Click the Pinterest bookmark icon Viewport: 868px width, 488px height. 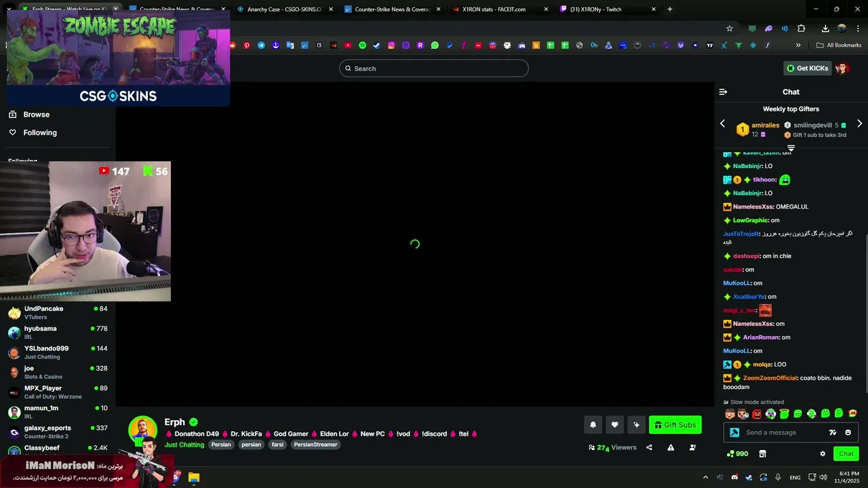point(247,45)
